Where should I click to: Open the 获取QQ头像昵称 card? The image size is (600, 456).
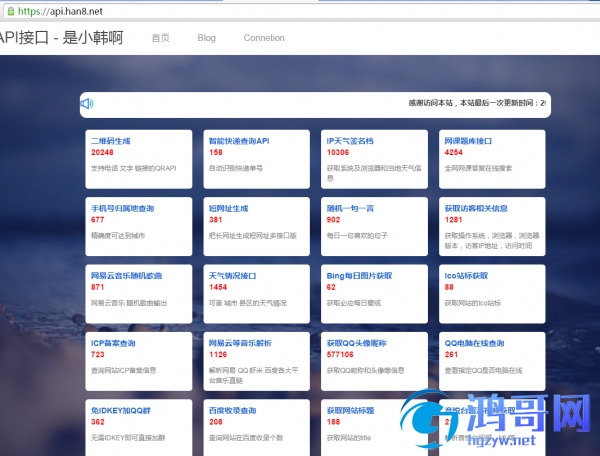(374, 361)
